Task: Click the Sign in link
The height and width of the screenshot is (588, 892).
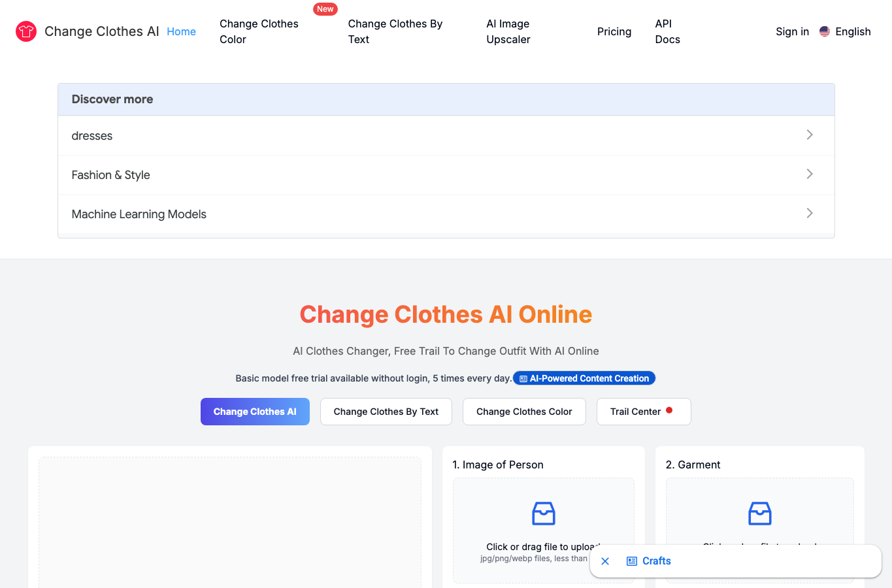Action: point(792,31)
